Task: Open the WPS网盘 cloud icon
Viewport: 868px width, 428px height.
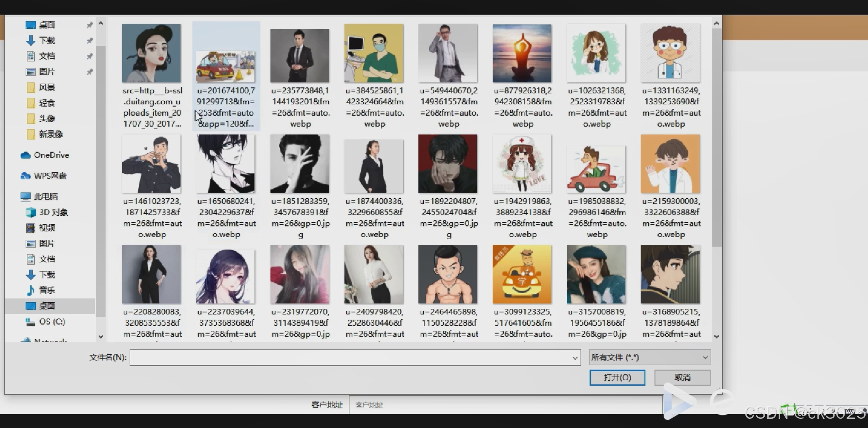Action: [25, 176]
